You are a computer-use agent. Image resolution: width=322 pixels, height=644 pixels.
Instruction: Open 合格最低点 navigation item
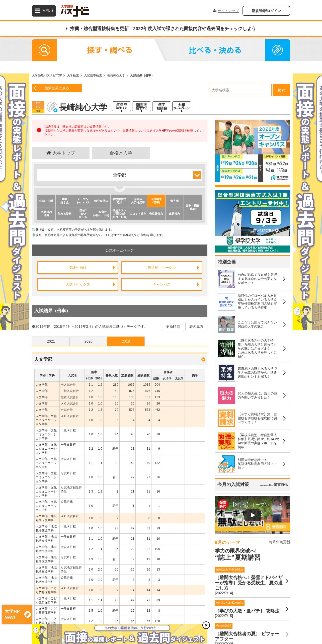click(156, 214)
